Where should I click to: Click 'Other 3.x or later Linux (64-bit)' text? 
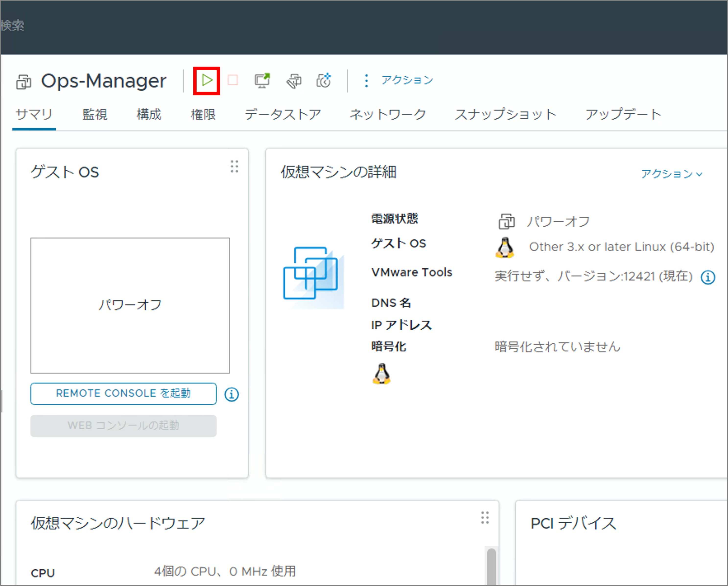point(622,247)
